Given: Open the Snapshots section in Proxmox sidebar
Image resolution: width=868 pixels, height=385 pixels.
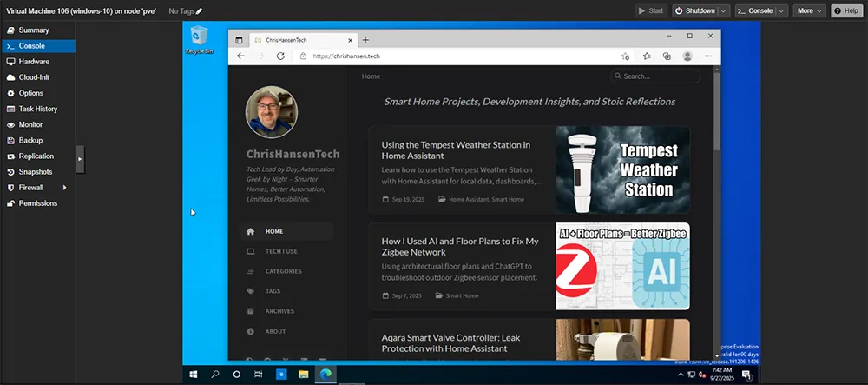Looking at the screenshot, I should [35, 172].
